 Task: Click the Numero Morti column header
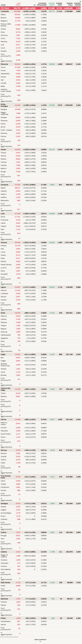pyautogui.click(x=59, y=4)
